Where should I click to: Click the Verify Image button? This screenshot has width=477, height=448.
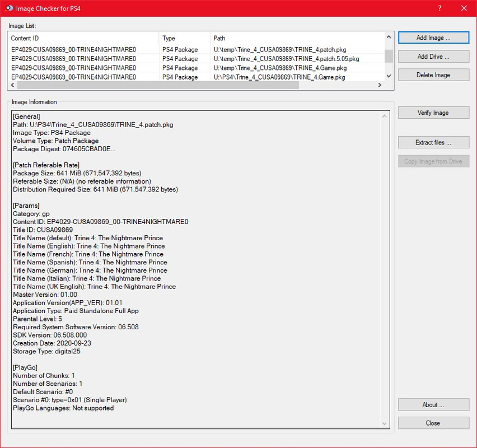(x=433, y=113)
